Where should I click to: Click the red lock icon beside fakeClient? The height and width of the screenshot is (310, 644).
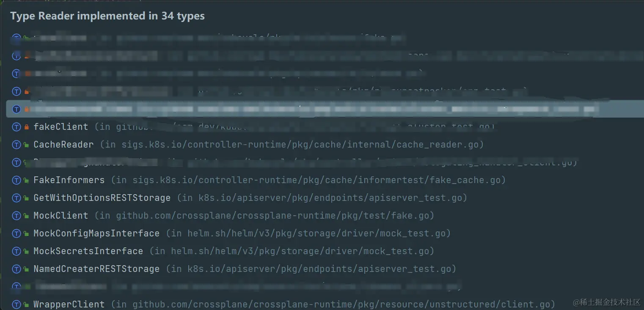[27, 127]
